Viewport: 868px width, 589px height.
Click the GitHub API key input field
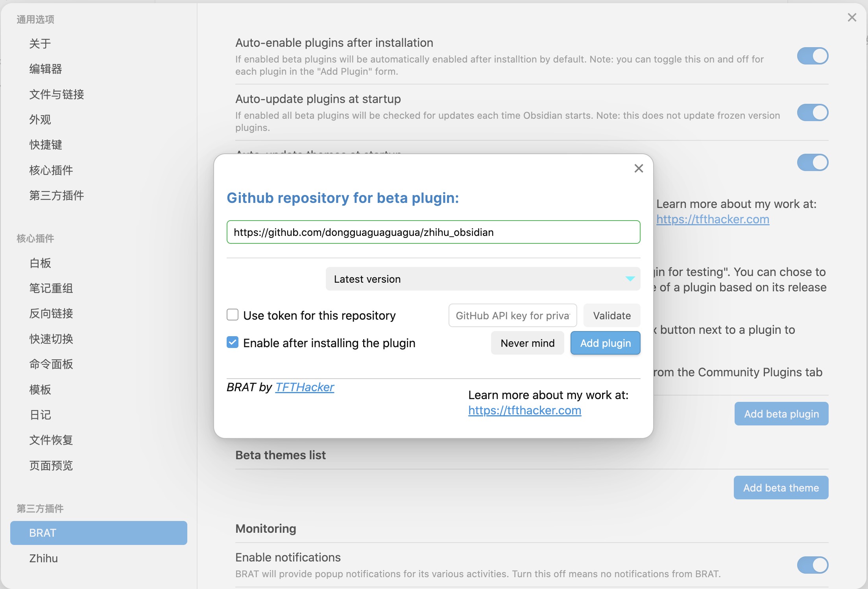point(512,315)
